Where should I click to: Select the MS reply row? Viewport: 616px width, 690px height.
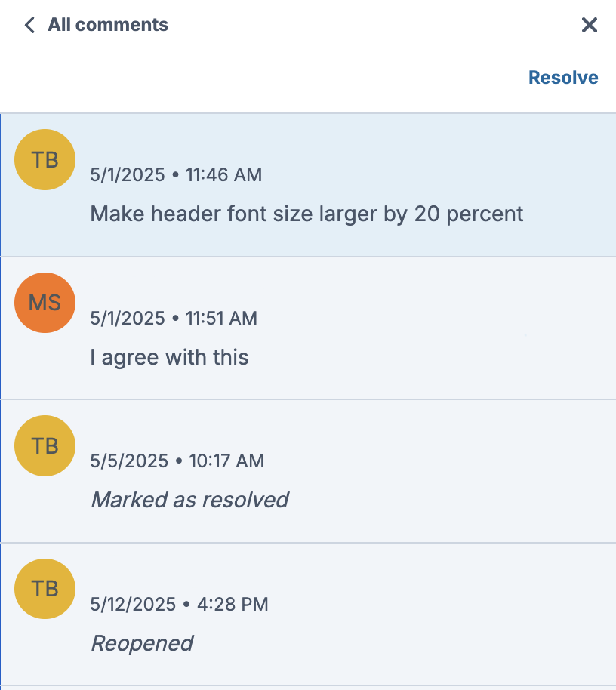tap(308, 328)
